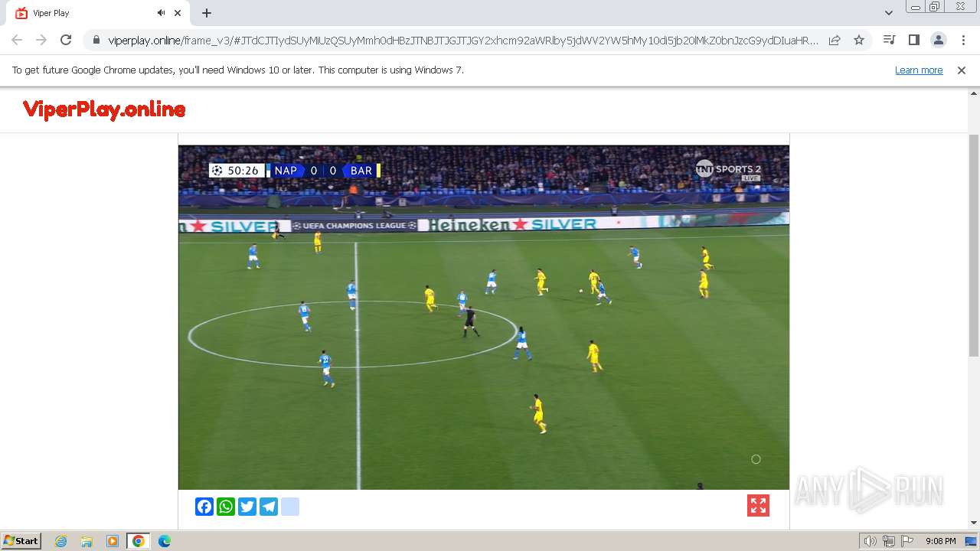Image resolution: width=980 pixels, height=551 pixels.
Task: Open Windows Explorer from the taskbar
Action: click(87, 541)
